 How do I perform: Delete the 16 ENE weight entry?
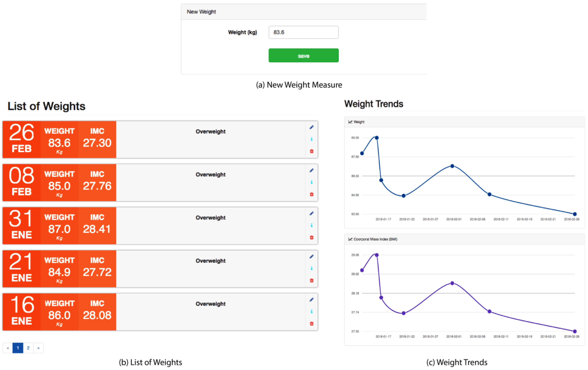312,324
